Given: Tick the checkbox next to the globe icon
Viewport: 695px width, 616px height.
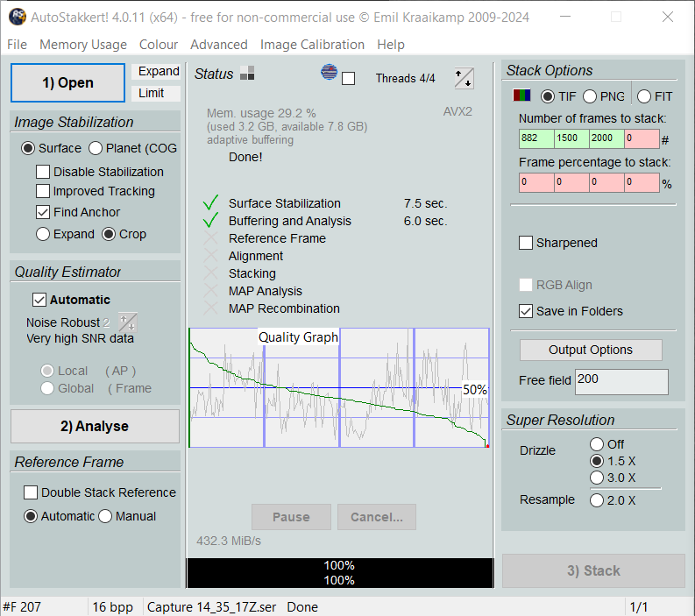Looking at the screenshot, I should 349,79.
